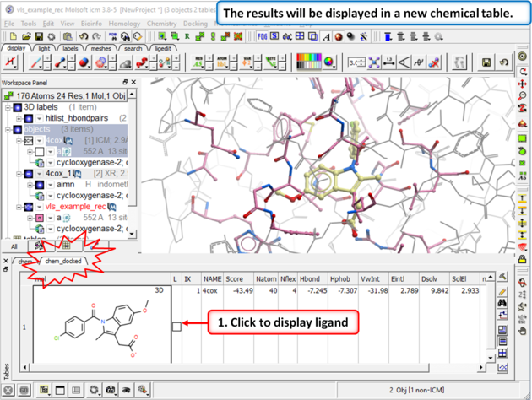Toggle display box for 4cox object
This screenshot has height=400, width=532.
30,141
